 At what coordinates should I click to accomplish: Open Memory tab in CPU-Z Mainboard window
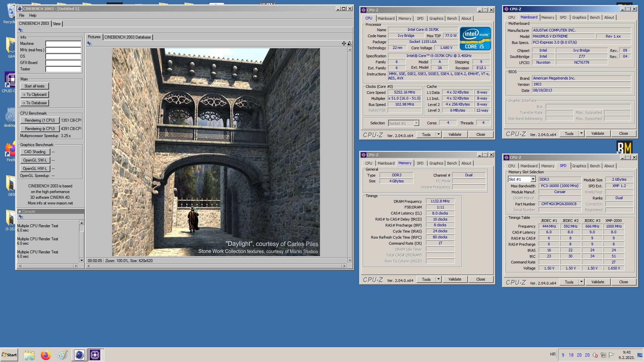click(547, 17)
